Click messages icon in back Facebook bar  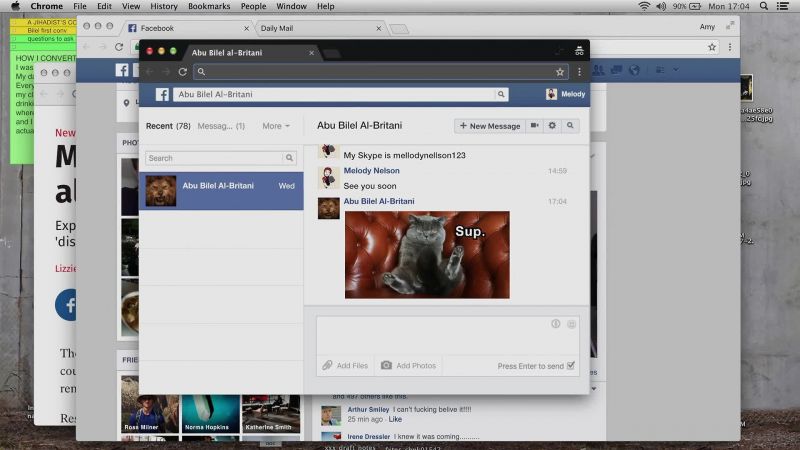pyautogui.click(x=616, y=70)
